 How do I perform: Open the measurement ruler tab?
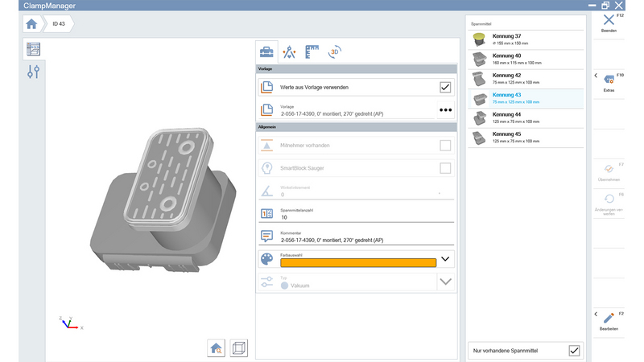point(312,53)
